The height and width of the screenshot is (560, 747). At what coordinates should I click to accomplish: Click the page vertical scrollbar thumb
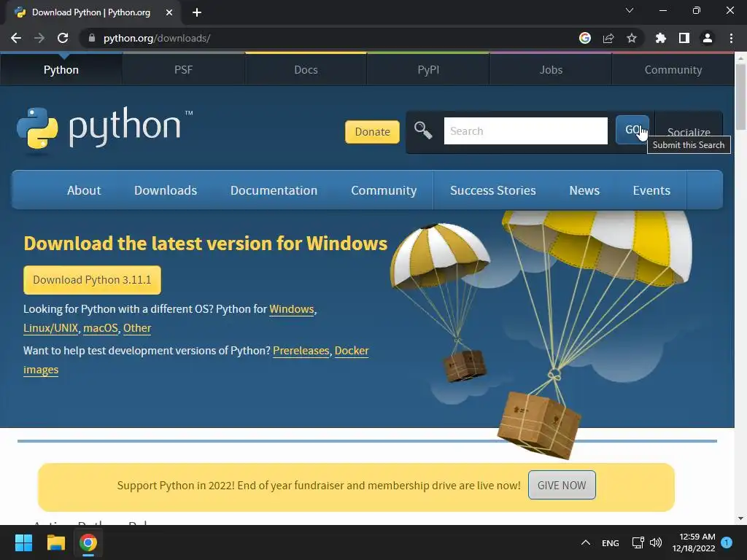pyautogui.click(x=740, y=96)
